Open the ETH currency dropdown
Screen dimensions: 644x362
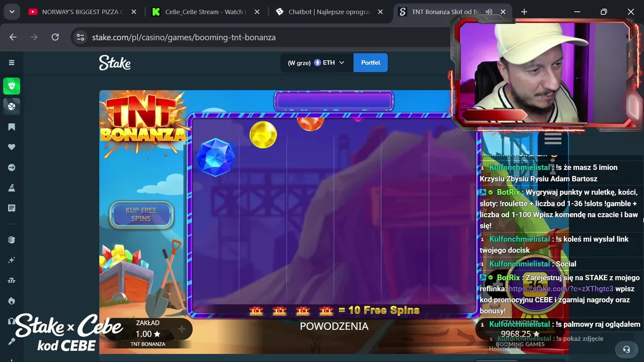(x=342, y=63)
